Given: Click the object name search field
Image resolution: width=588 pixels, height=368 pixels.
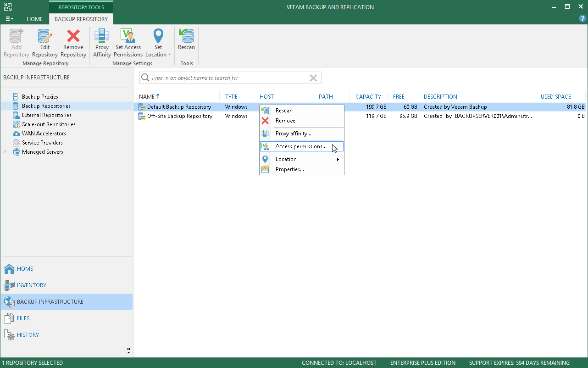Looking at the screenshot, I should point(230,78).
